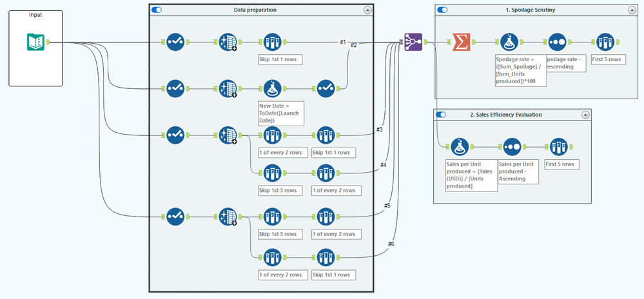Click the Select tool feeding connection #2
Viewport: 644px width, 299px height.
(x=326, y=88)
